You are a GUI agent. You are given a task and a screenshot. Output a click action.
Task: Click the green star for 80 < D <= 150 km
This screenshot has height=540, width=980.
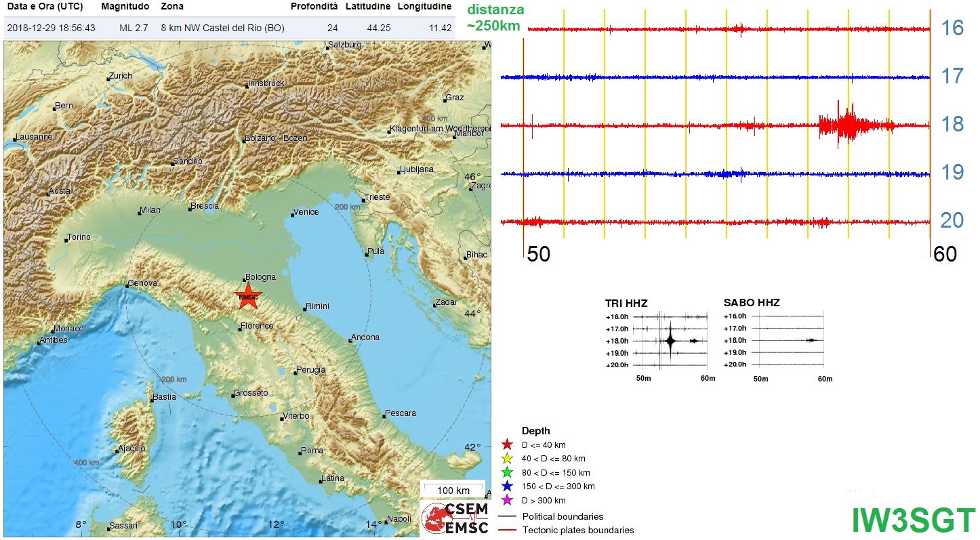click(x=506, y=473)
